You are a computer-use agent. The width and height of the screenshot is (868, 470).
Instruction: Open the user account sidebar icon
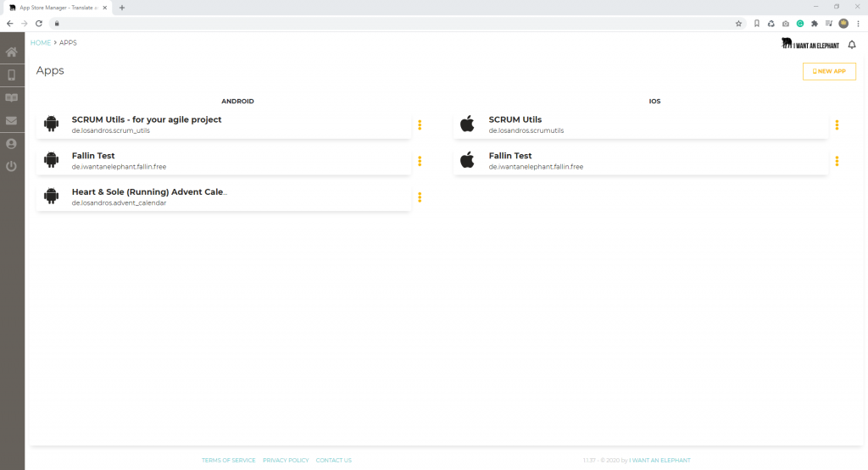click(12, 144)
